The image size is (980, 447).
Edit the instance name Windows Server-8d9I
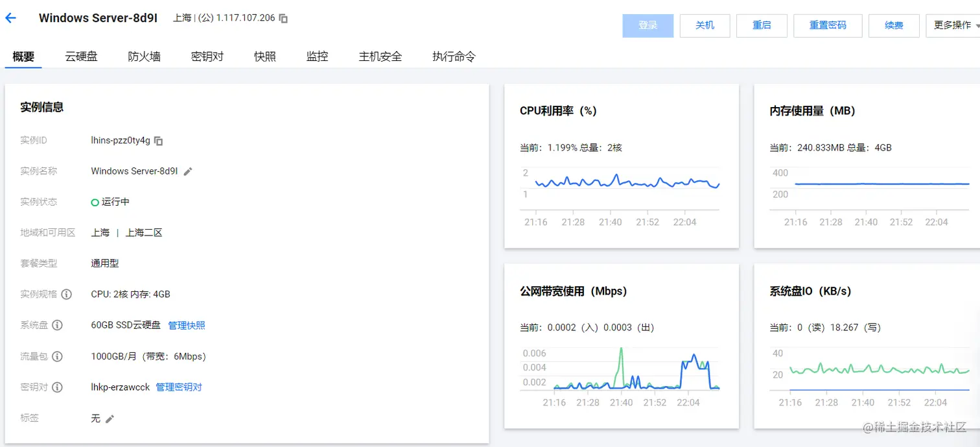click(x=188, y=171)
